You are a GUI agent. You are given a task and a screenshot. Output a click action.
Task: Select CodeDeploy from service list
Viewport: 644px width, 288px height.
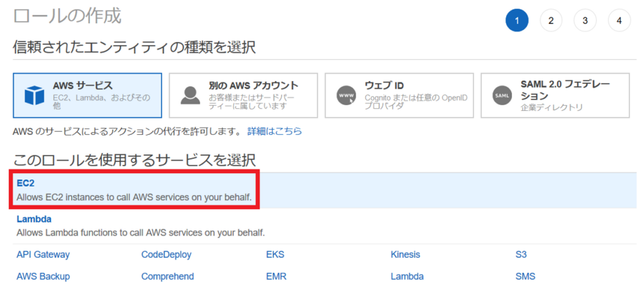pyautogui.click(x=166, y=254)
